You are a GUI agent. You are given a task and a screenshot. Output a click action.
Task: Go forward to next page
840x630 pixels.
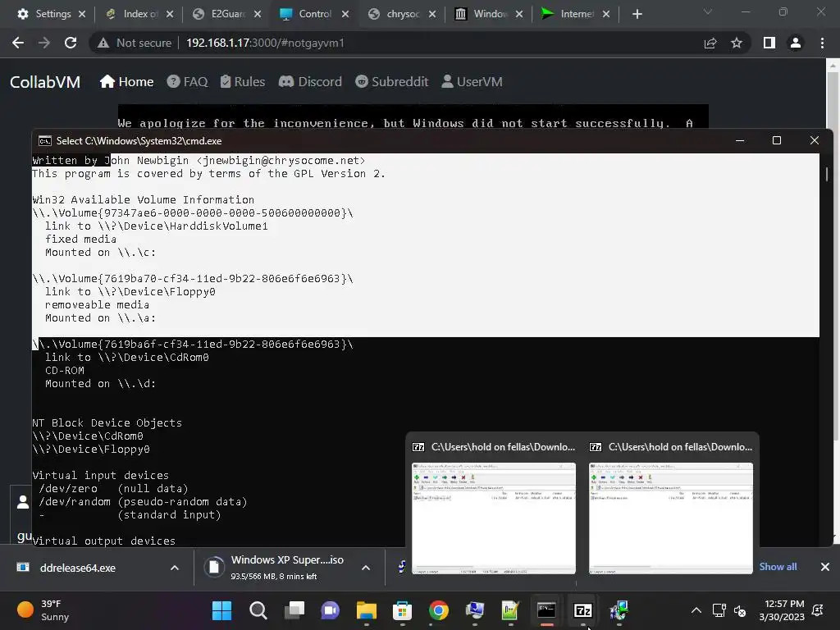(x=44, y=43)
